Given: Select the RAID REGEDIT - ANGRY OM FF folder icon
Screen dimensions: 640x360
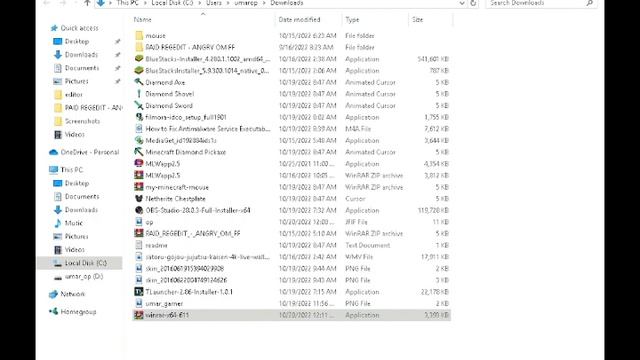Looking at the screenshot, I should coord(139,47).
